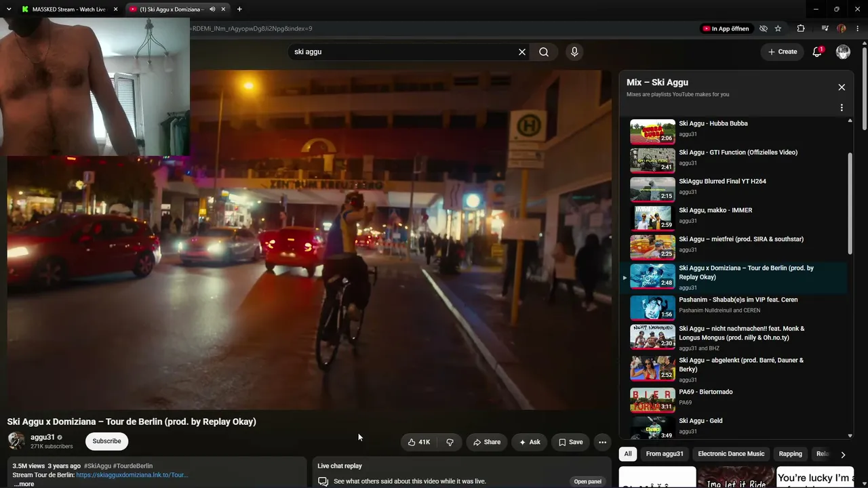Close the Mix – Ski Aggu playlist panel
The image size is (868, 488).
coord(842,87)
